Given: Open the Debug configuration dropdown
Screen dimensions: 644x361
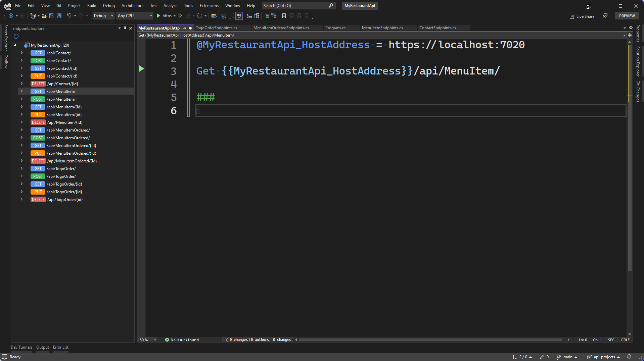Looking at the screenshot, I should click(x=103, y=16).
